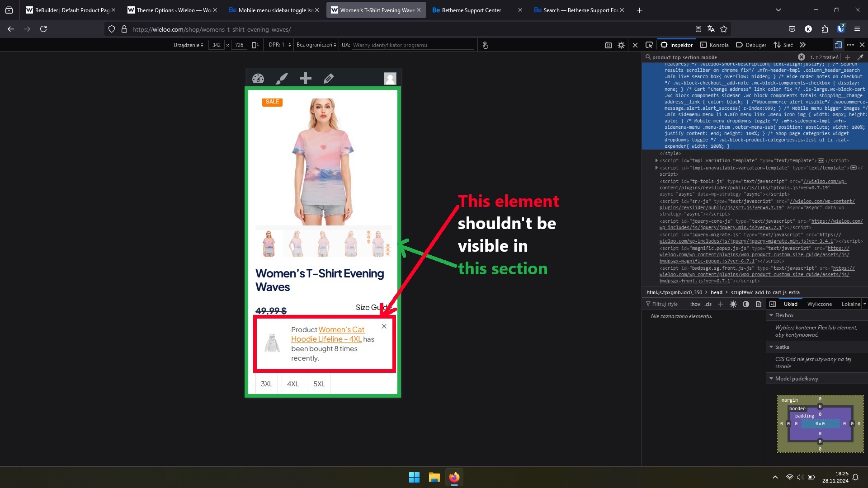Toggle the .cls class panel
Image resolution: width=868 pixels, height=488 pixels.
[708, 304]
